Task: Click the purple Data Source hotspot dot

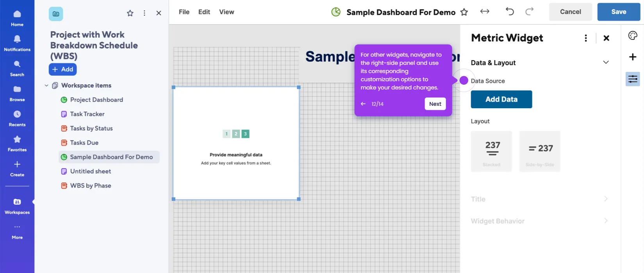Action: [x=464, y=80]
